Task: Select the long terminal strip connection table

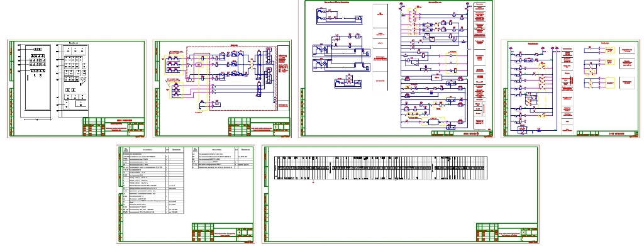Action: pyautogui.click(x=381, y=167)
